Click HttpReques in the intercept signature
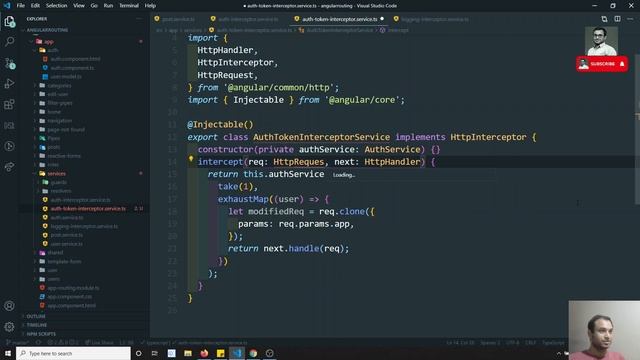Image resolution: width=640 pixels, height=360 pixels. (x=298, y=162)
